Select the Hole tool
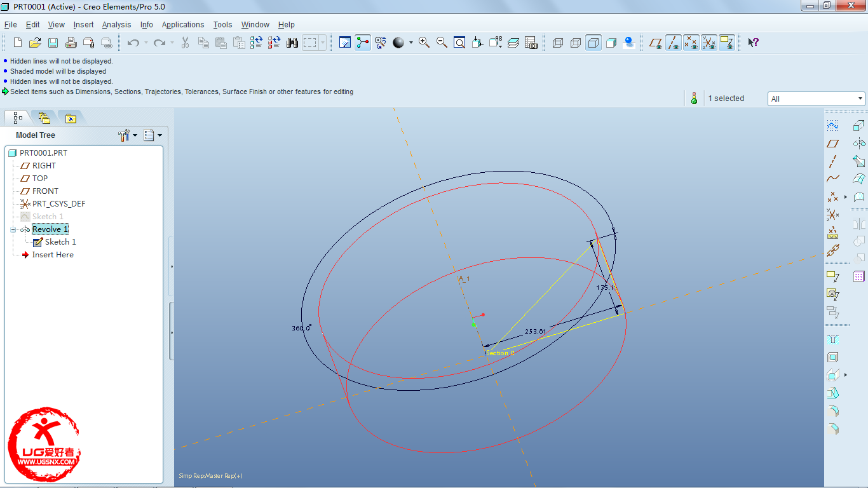This screenshot has width=868, height=488. tap(833, 340)
